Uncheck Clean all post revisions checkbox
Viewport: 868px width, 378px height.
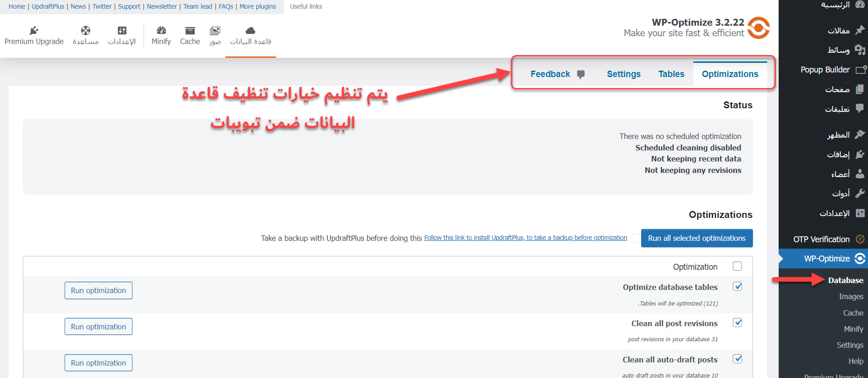click(737, 322)
